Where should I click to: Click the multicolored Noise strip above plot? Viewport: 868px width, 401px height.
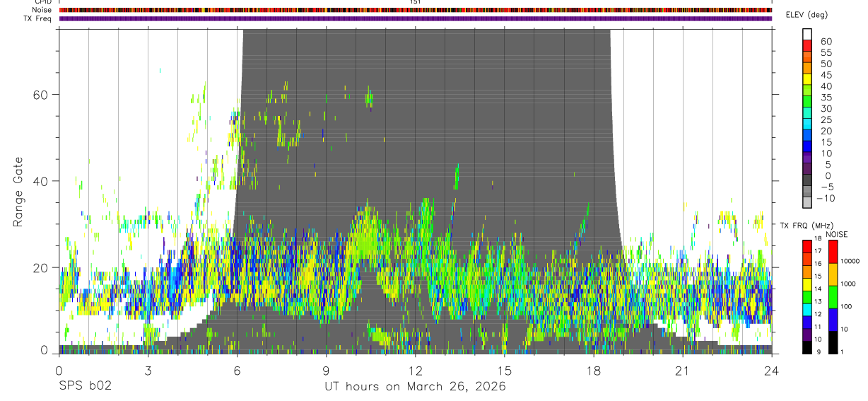pos(415,11)
